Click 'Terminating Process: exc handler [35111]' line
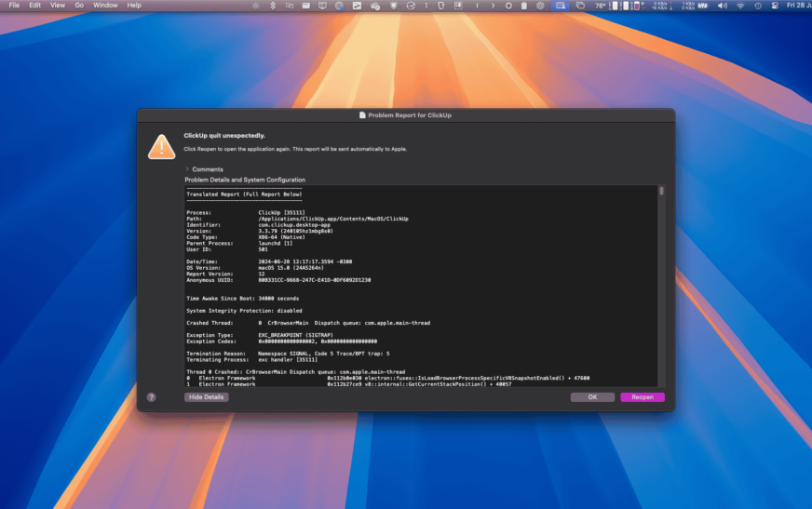Screen dimensions: 812x509 251,359
